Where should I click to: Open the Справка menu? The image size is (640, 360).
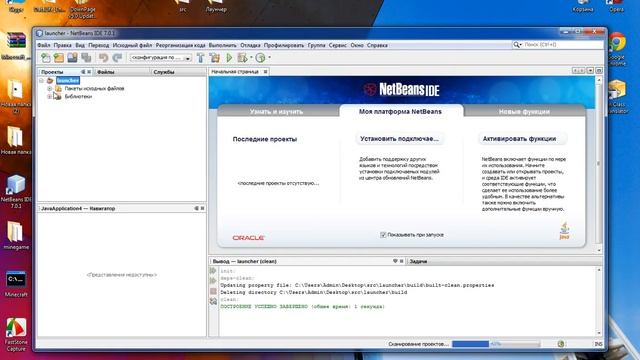coord(377,45)
